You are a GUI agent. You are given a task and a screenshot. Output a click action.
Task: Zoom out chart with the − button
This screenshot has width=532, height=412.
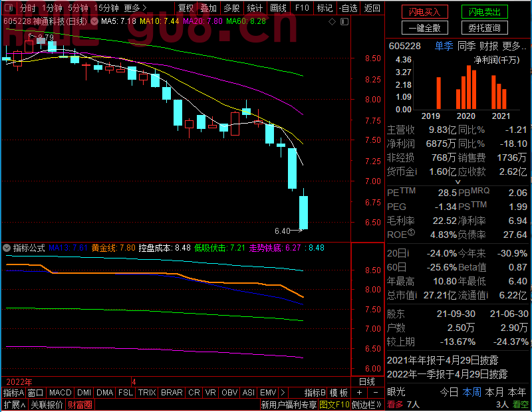[375, 393]
